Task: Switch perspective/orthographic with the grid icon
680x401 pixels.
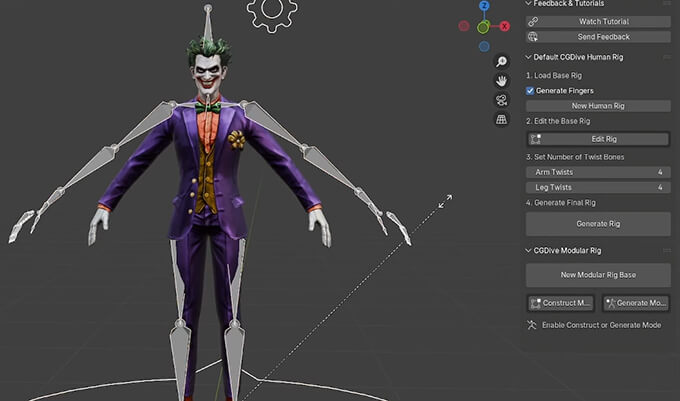Action: [x=501, y=120]
